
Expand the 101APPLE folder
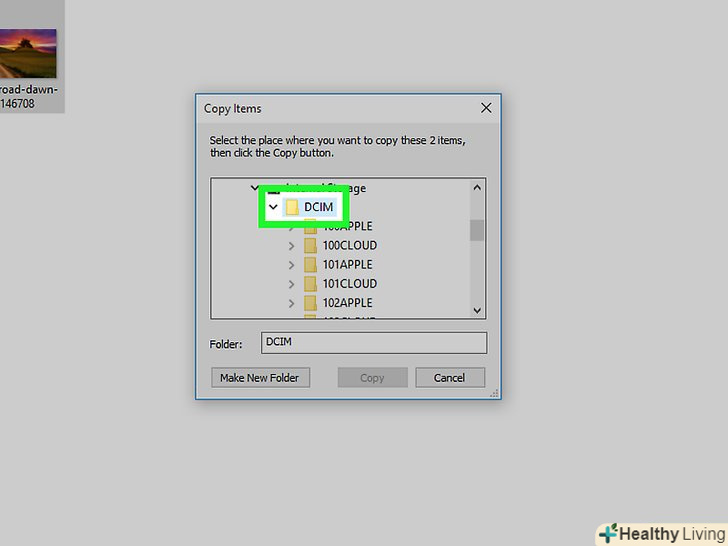coord(292,265)
